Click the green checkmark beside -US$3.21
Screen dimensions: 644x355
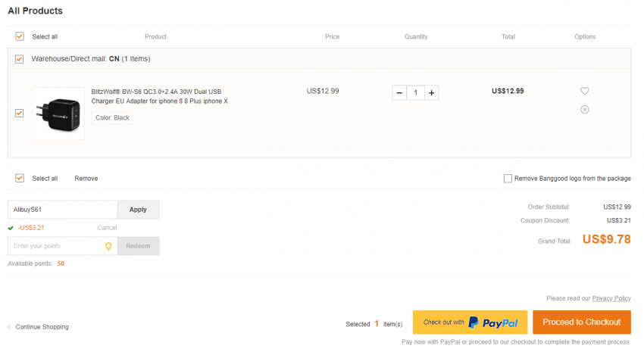[x=11, y=228]
